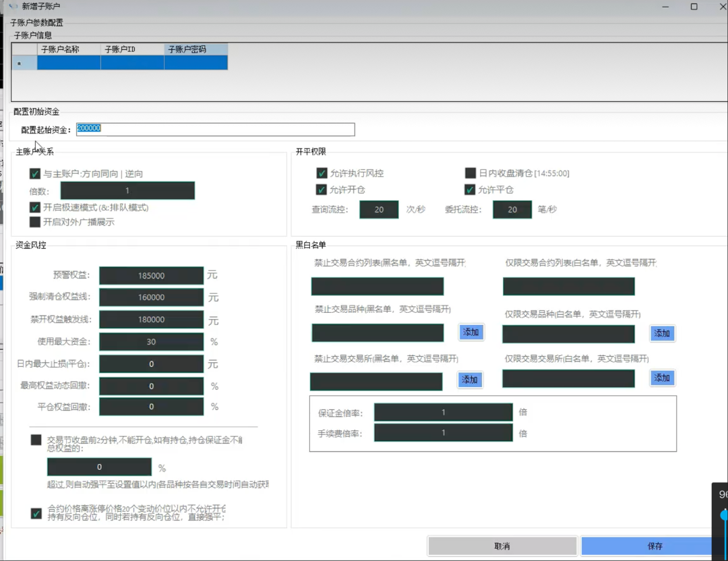Click the blue slider handle at bottom right
The height and width of the screenshot is (561, 728).
click(724, 515)
